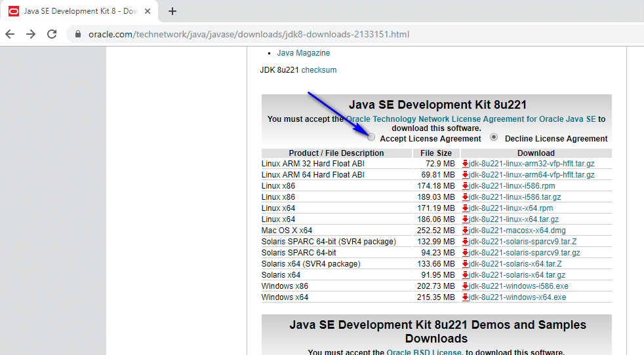This screenshot has width=644, height=355.
Task: Download jdk-8u221-linux-x64.rpm file
Action: (x=511, y=208)
